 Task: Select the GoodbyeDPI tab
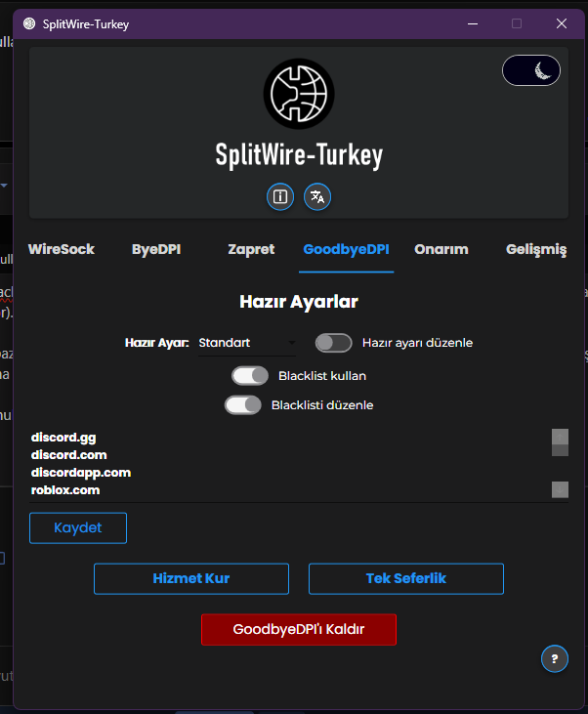(x=346, y=249)
